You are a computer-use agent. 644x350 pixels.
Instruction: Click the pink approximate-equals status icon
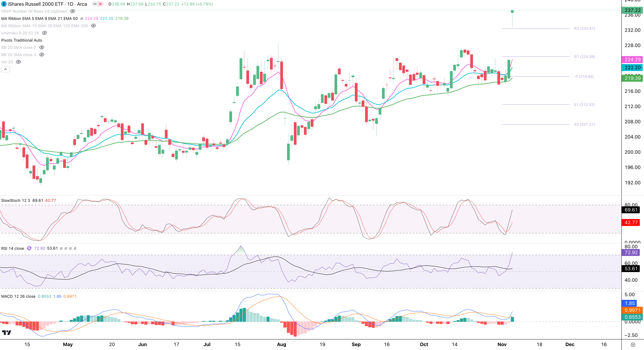tap(101, 4)
